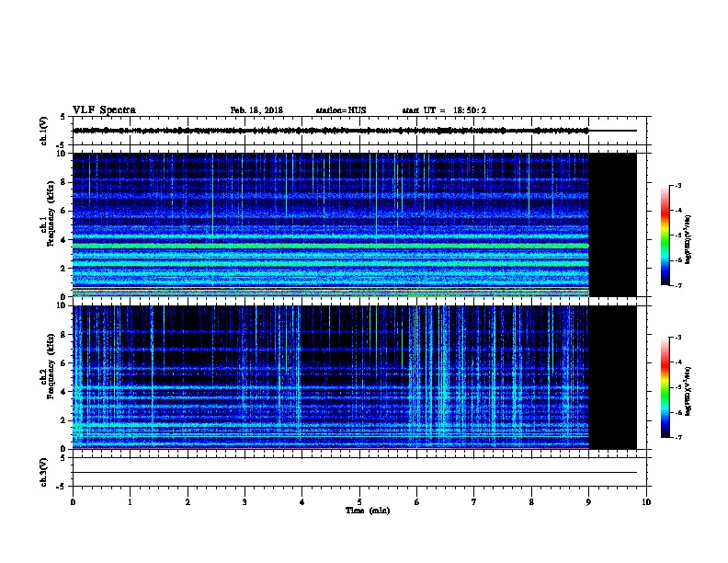Click the "-7" tick on ch.2 colorbar

tap(677, 438)
